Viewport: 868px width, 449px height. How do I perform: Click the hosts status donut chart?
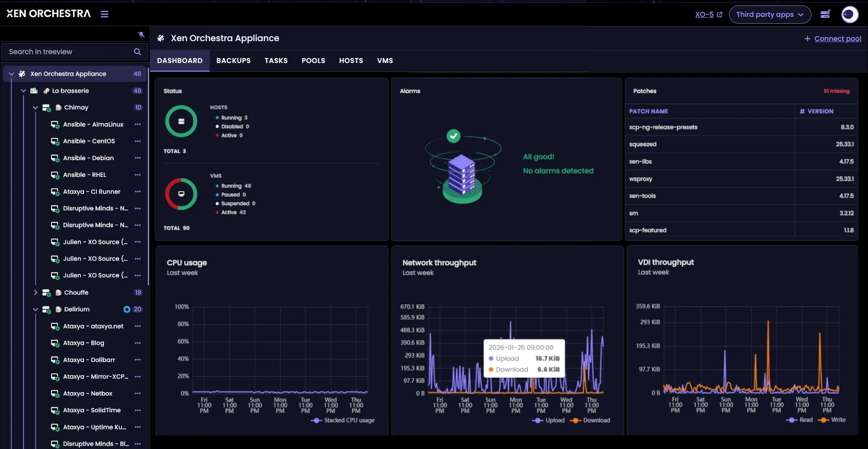181,121
